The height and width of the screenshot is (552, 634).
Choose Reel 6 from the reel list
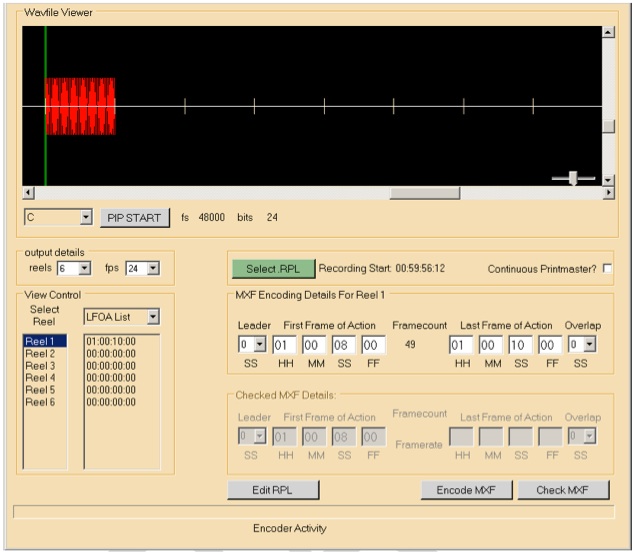point(40,402)
